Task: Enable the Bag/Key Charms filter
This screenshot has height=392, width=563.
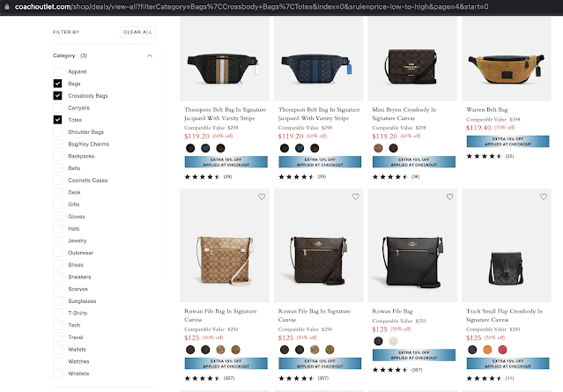Action: click(57, 144)
